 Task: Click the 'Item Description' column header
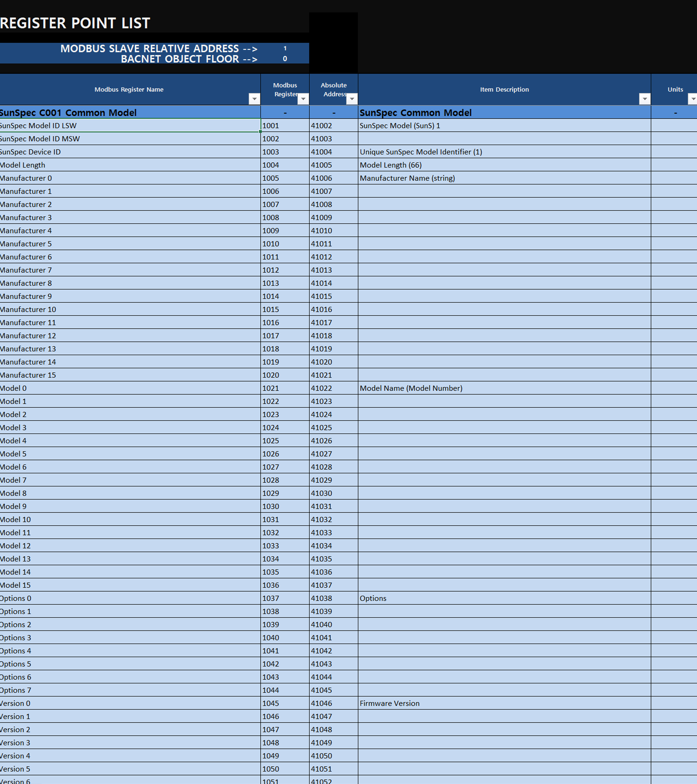504,89
